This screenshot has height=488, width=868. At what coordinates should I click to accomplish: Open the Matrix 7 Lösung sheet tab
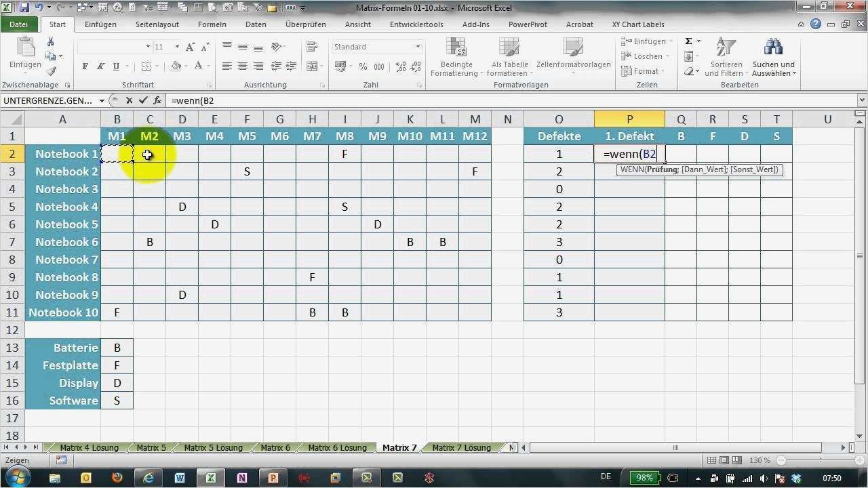tap(461, 447)
